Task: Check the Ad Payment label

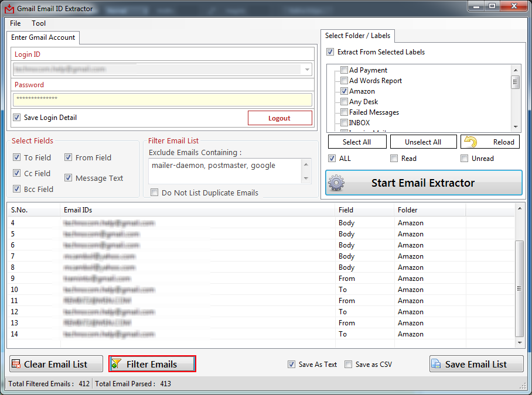Action: [344, 70]
